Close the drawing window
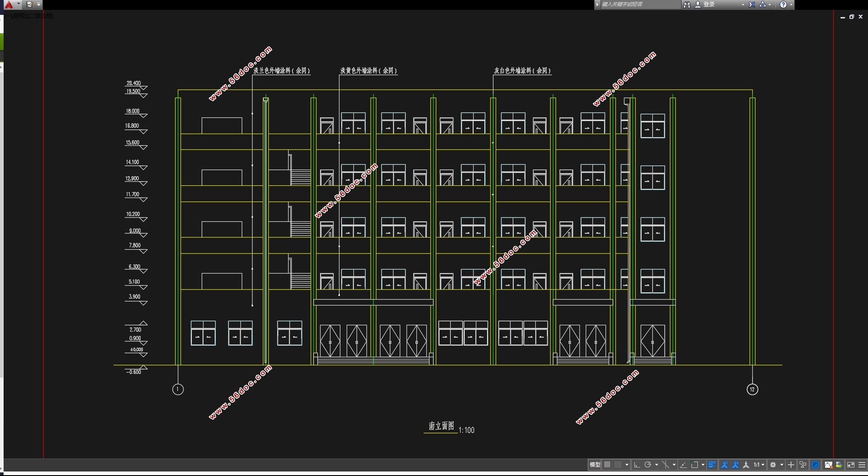Viewport: 868px width, 476px height. 861,17
